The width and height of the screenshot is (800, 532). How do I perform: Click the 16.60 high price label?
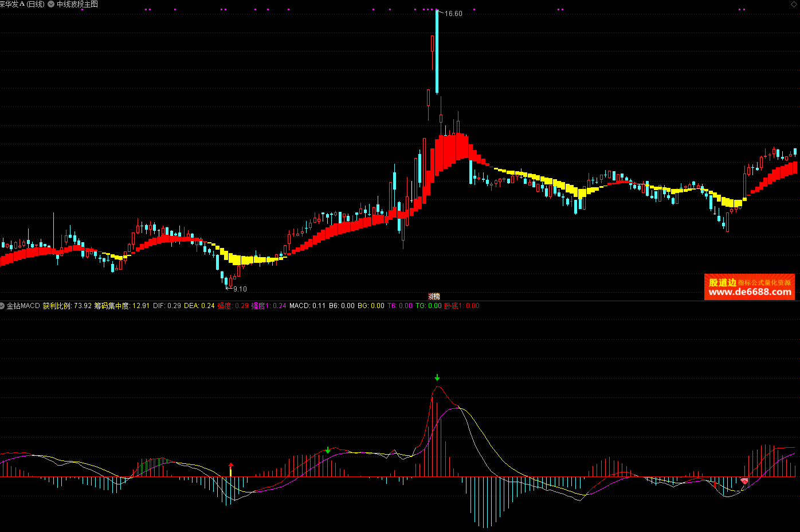pos(453,14)
